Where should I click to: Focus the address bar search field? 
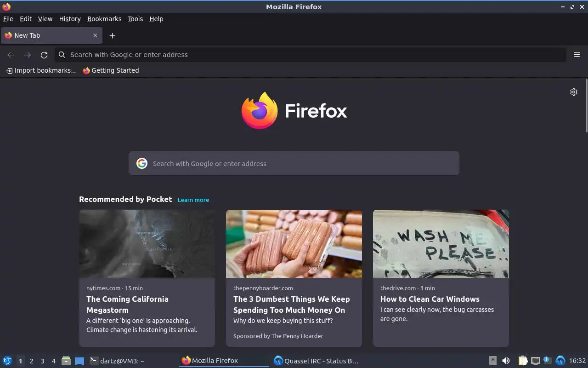click(311, 55)
